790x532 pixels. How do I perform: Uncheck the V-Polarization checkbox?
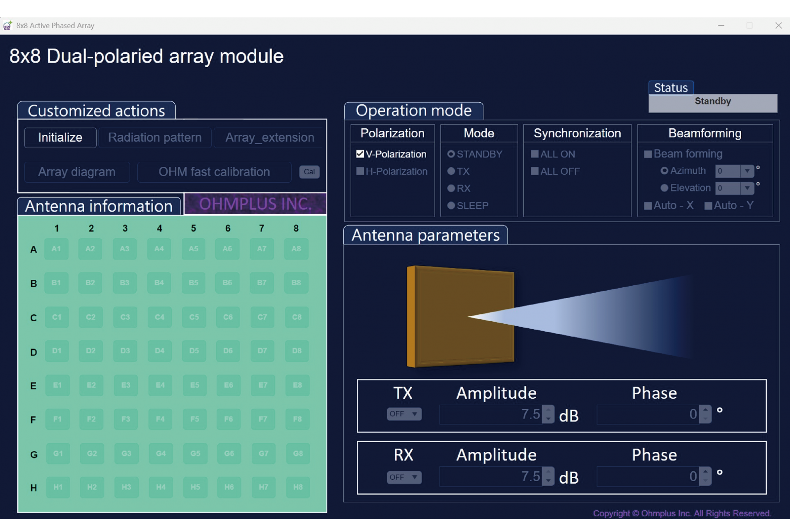pos(360,154)
